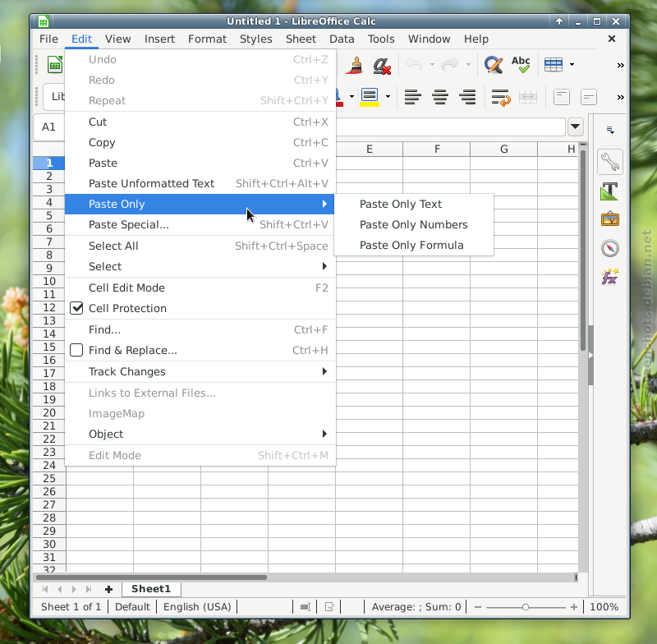The width and height of the screenshot is (657, 644).
Task: Go to the previous sheet using the navigation arrow
Action: tap(59, 589)
